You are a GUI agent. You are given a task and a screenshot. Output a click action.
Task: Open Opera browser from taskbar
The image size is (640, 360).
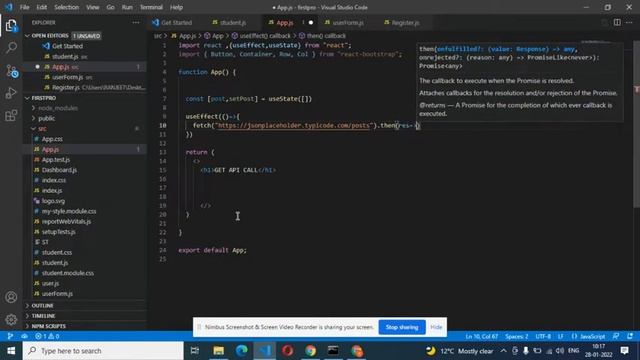tap(288, 351)
